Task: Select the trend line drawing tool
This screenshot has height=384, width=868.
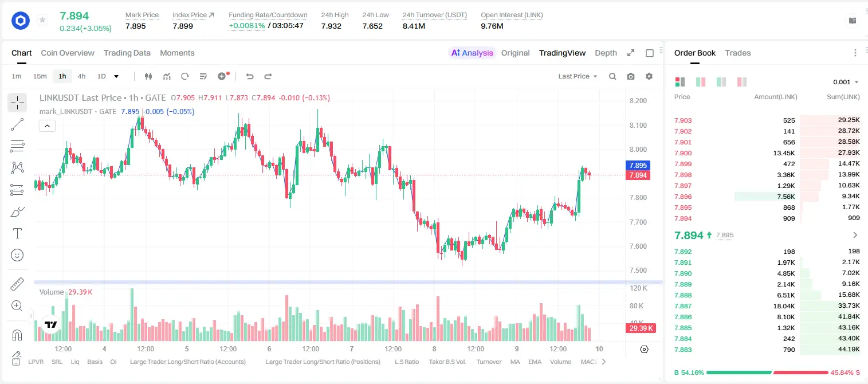Action: click(x=17, y=124)
